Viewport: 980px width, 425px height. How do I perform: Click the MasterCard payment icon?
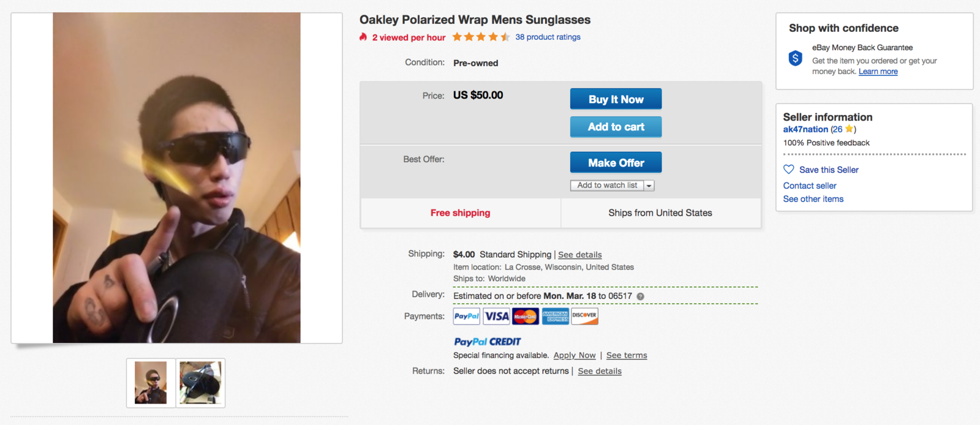point(526,316)
